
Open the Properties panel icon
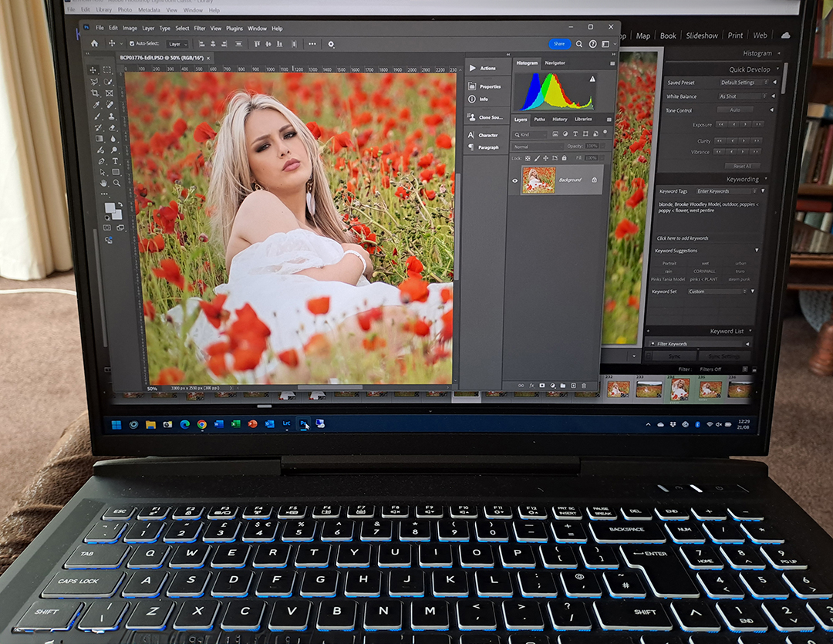coord(472,86)
